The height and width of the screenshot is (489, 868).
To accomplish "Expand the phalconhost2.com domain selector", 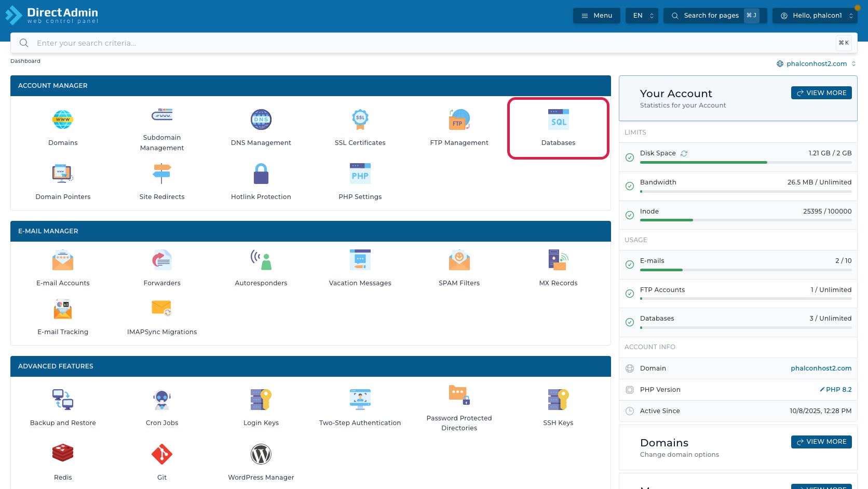I will click(816, 64).
